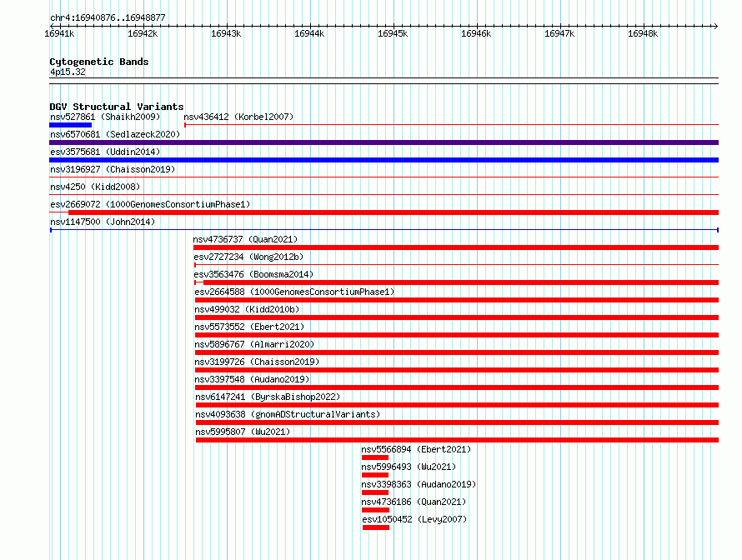This screenshot has width=742, height=560.
Task: Click the 16946k ruler tick label
Action: click(476, 33)
